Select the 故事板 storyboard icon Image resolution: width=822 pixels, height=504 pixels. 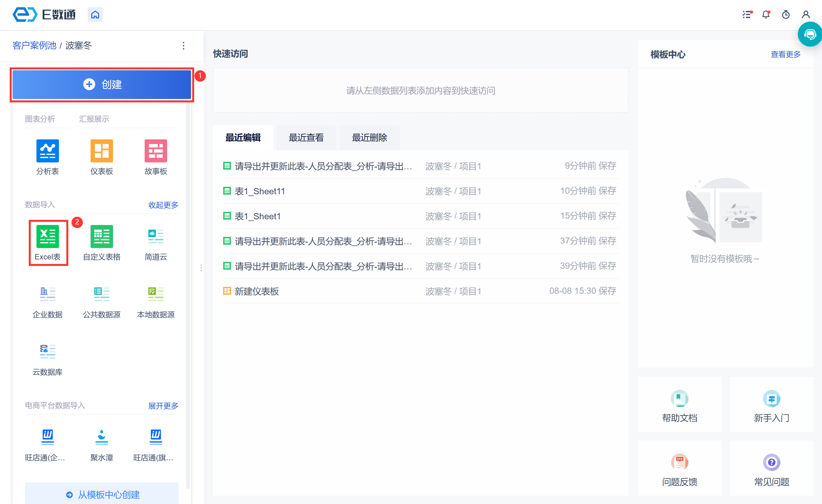pos(155,151)
